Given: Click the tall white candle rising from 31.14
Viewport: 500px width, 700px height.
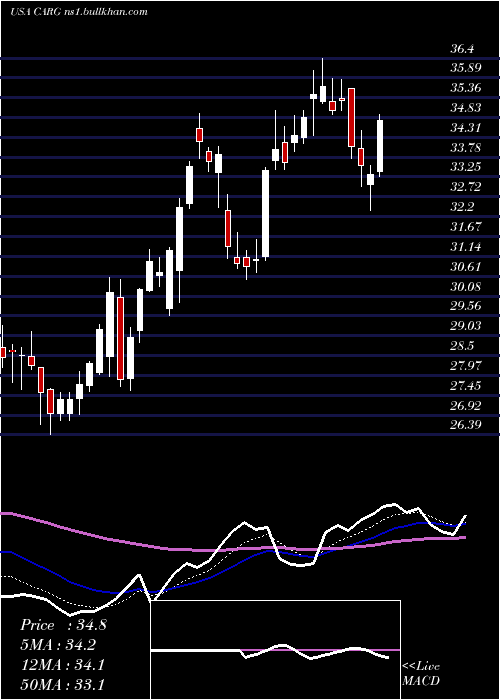Looking at the screenshot, I should pos(266,214).
